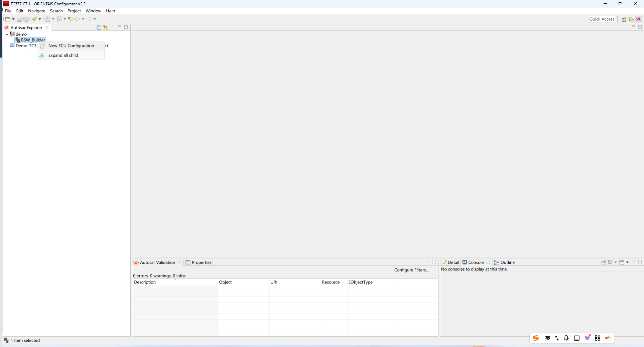This screenshot has height=347, width=644.
Task: Click the Resource perspective icon
Action: click(631, 19)
